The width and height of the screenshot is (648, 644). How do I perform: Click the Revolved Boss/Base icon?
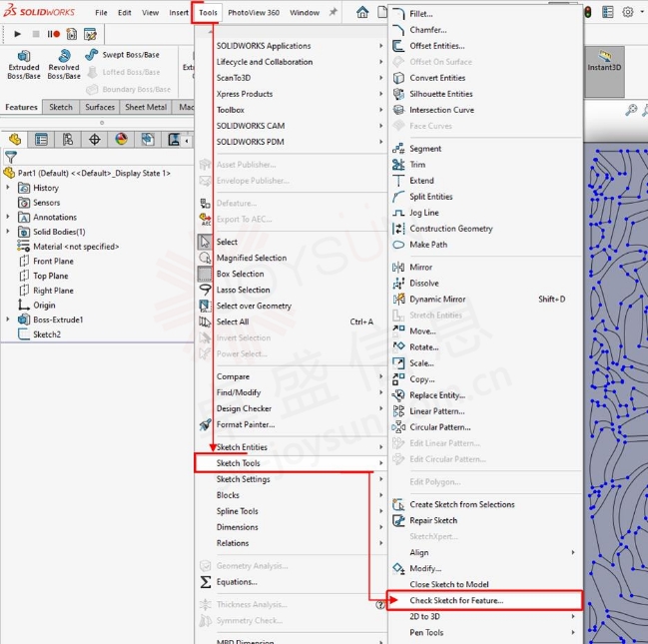[64, 56]
